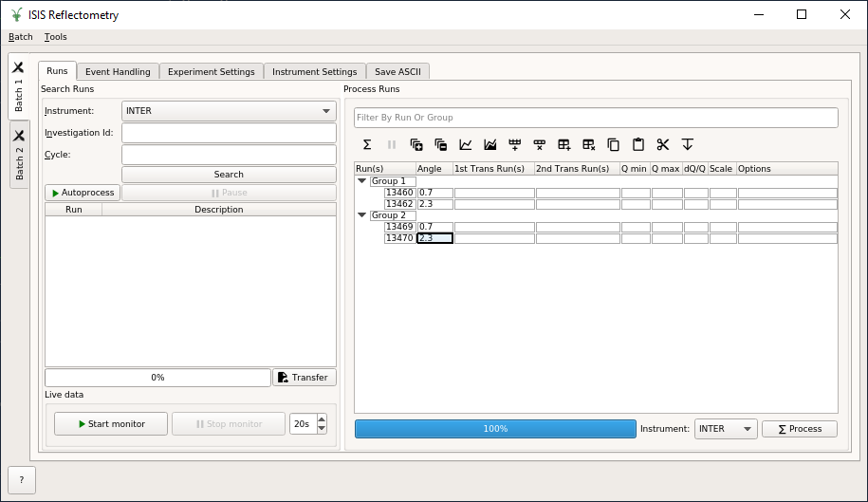Viewport: 868px width, 502px height.
Task: Open the Search Runs Instrument dropdown
Action: point(229,111)
